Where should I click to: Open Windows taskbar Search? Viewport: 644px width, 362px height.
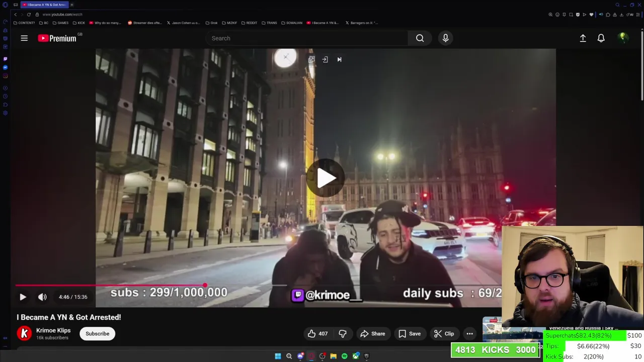tap(289, 356)
